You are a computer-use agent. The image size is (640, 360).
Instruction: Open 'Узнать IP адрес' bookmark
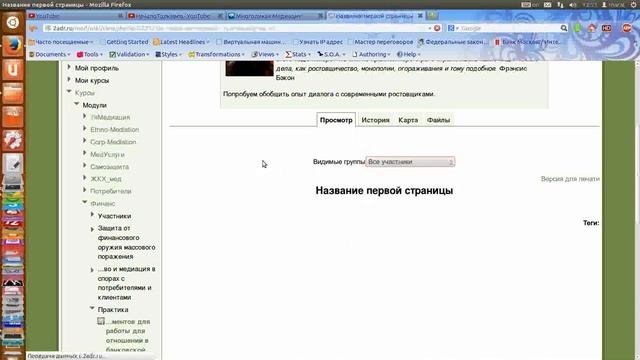coord(318,42)
